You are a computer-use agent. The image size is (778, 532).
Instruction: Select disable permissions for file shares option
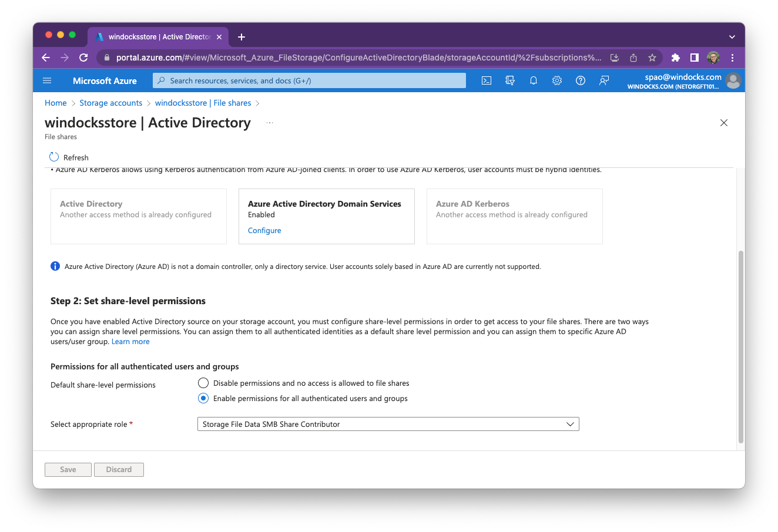[x=203, y=383]
